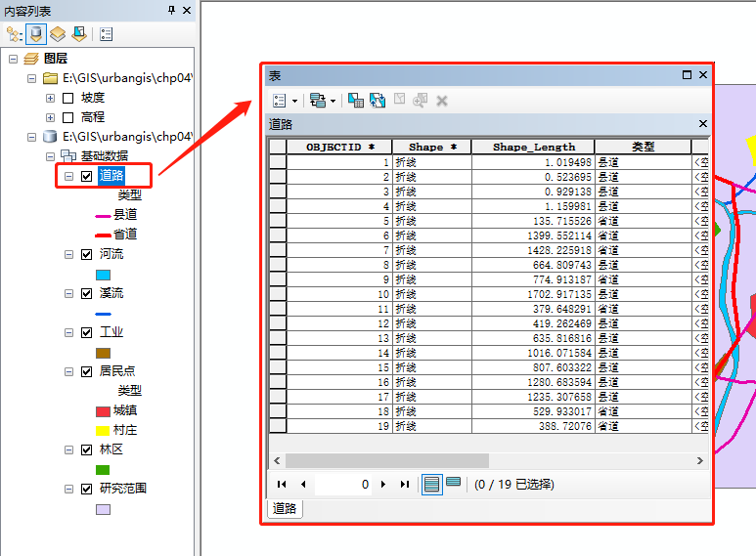Viewport: 756px width, 556px height.
Task: Click the 城镇 red symbol swatch
Action: click(103, 411)
